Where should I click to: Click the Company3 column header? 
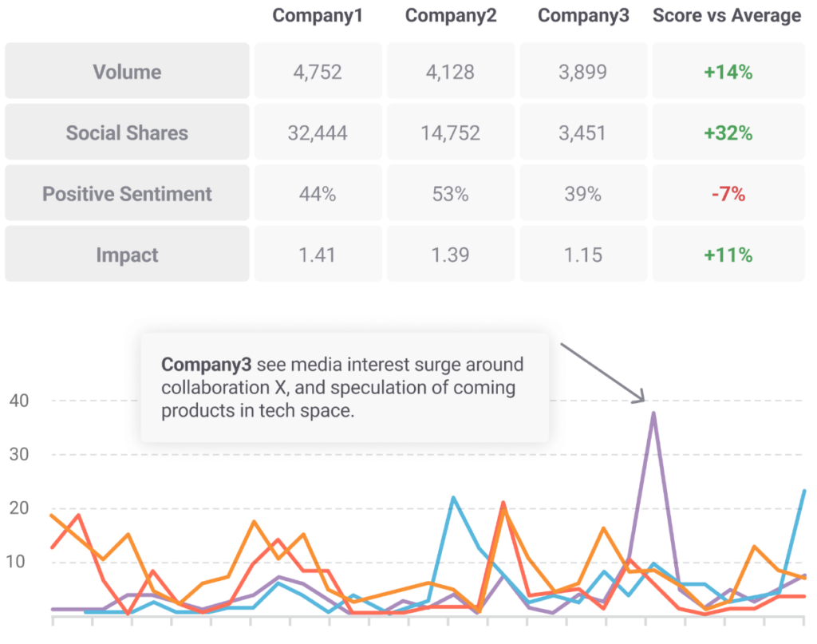[x=583, y=16]
